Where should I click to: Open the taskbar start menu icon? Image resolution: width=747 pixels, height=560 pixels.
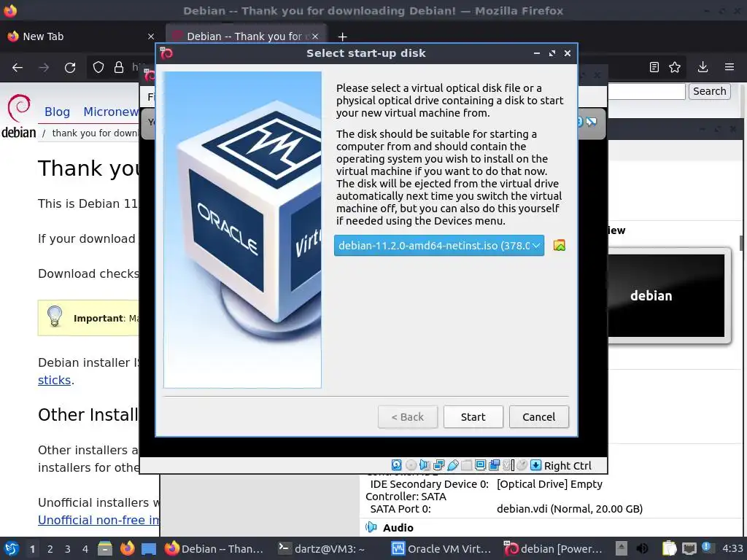12,548
